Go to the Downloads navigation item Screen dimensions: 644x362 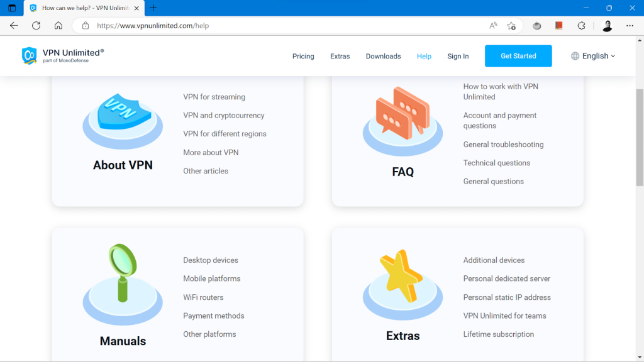(383, 56)
